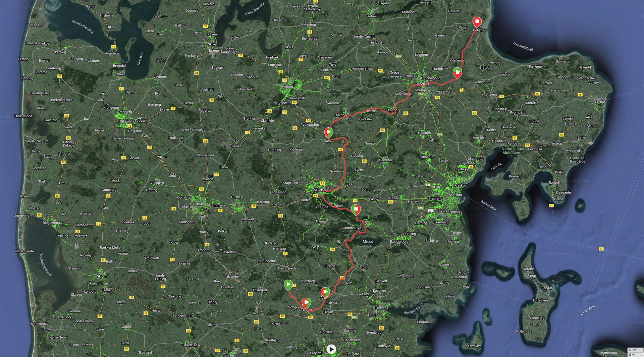
Task: Click the Hedensted town label
Action: click(x=351, y=340)
